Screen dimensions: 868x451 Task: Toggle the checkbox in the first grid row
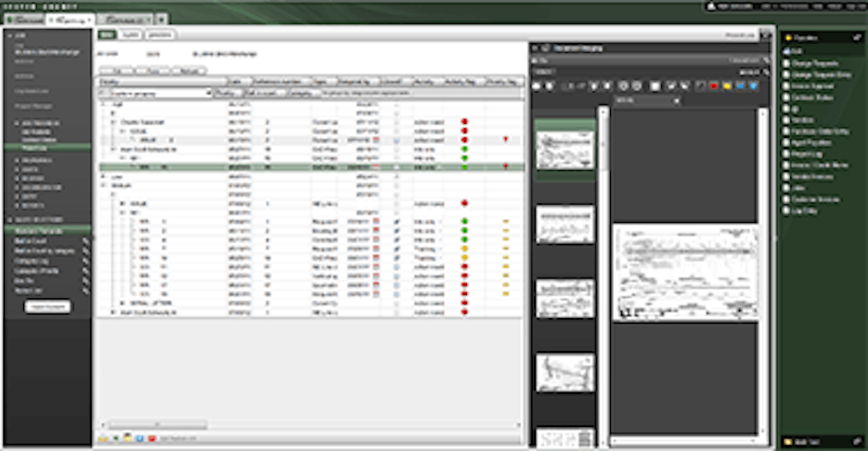tap(396, 105)
